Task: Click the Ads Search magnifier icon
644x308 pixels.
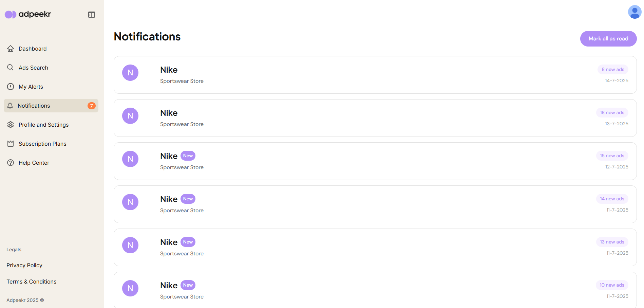Action: (x=11, y=68)
